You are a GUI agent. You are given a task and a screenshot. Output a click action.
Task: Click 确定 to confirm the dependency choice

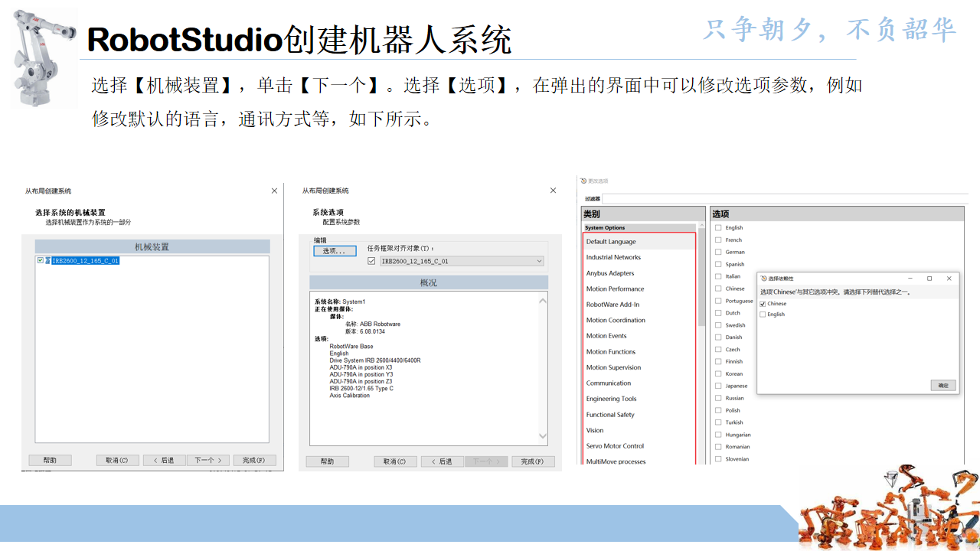(942, 385)
